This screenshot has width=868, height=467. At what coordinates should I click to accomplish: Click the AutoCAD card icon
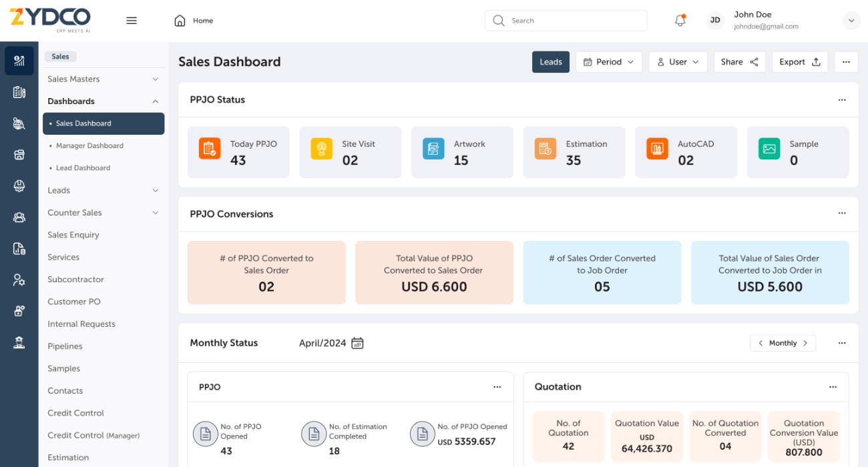pos(657,148)
